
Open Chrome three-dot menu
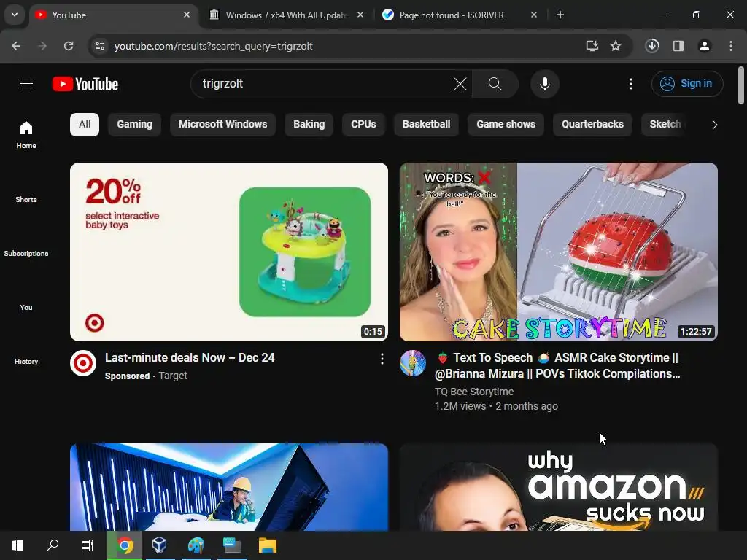tap(730, 46)
